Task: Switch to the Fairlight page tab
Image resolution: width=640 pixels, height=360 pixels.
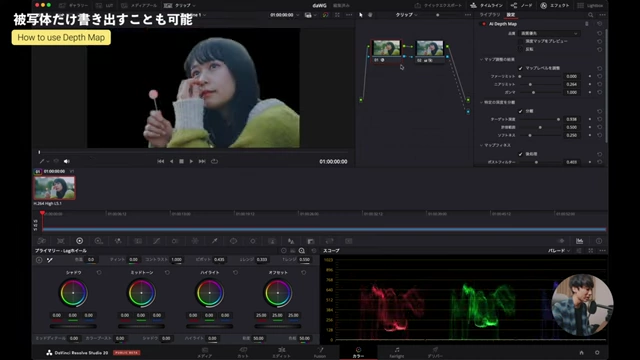Action: click(x=397, y=352)
